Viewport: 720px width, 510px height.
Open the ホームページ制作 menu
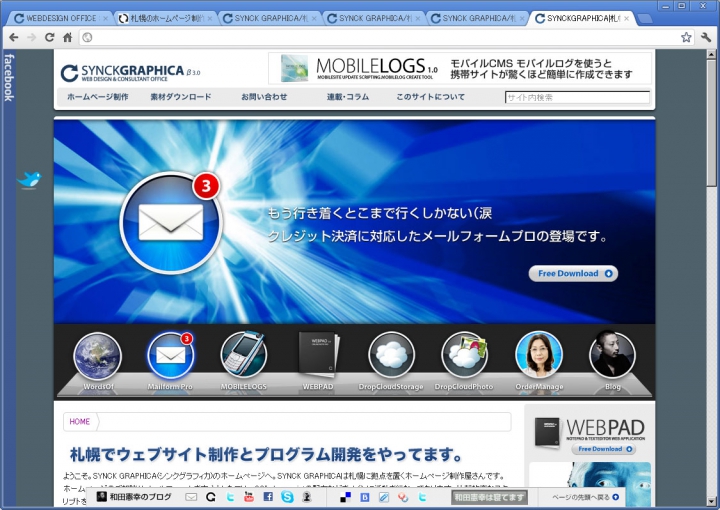(x=98, y=97)
